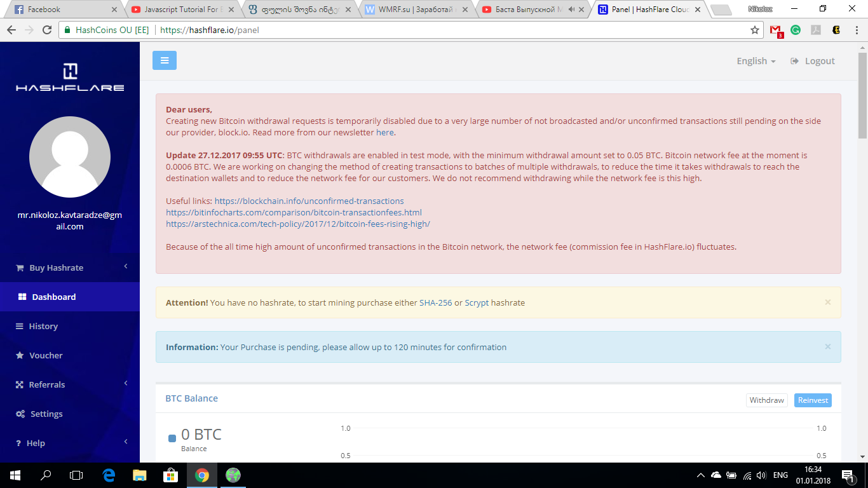Screen dimensions: 868x488
Task: Mute audio icon on Баста tab
Action: [x=571, y=10]
